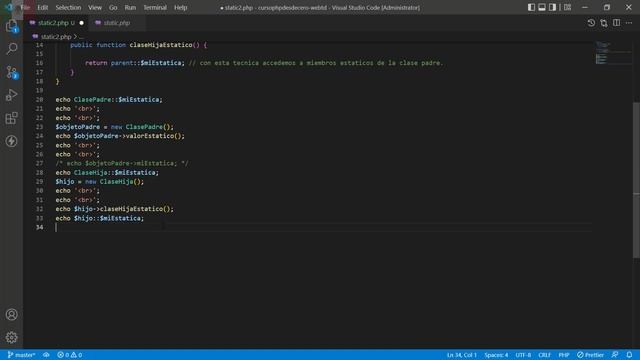This screenshot has width=640, height=360.
Task: Open the Explorer view in activity bar
Action: click(11, 26)
